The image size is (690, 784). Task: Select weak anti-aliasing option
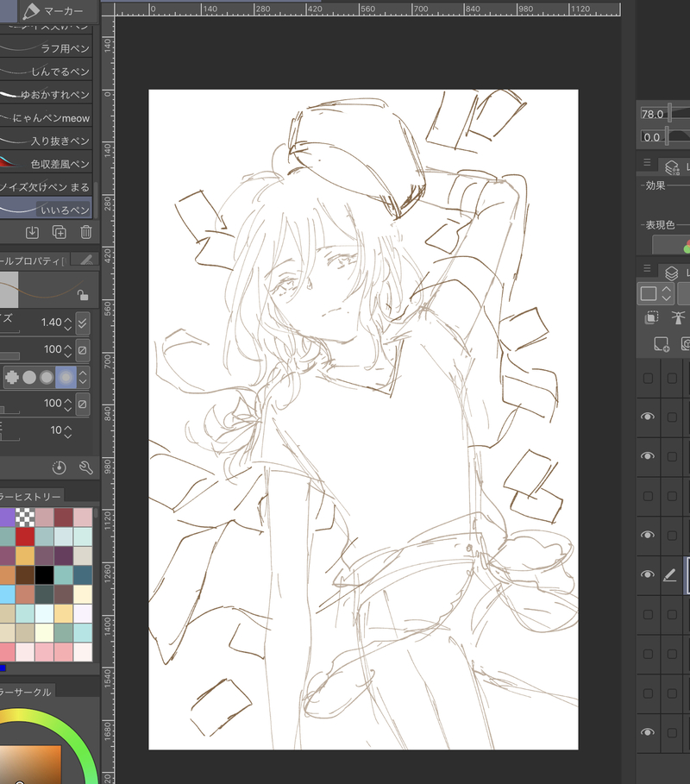tap(29, 377)
